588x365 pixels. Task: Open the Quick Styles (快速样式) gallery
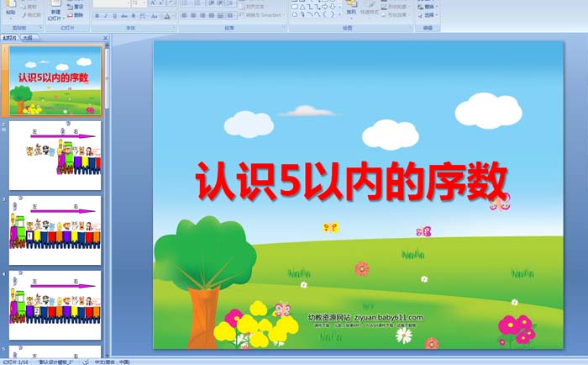coord(370,10)
